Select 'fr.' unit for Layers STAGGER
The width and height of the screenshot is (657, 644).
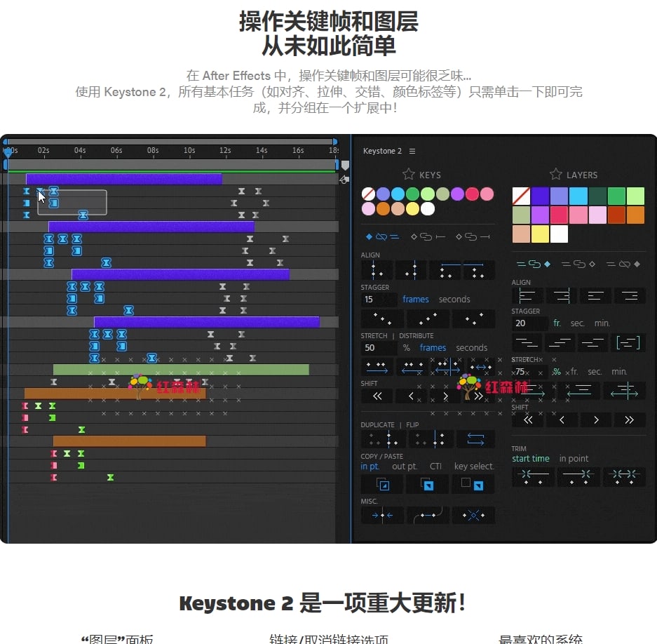click(x=557, y=323)
